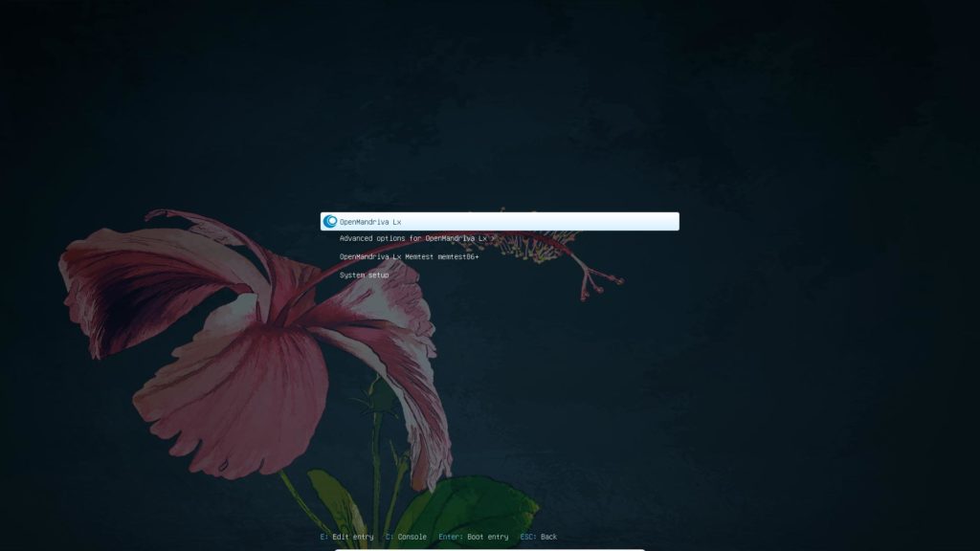Click the 'C:' key shortcut indicator
Screen dimensions: 980x551
pyautogui.click(x=390, y=537)
